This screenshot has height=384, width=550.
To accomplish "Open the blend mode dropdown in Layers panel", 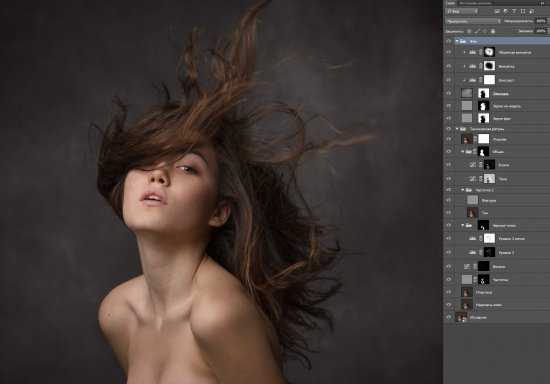I will point(473,21).
